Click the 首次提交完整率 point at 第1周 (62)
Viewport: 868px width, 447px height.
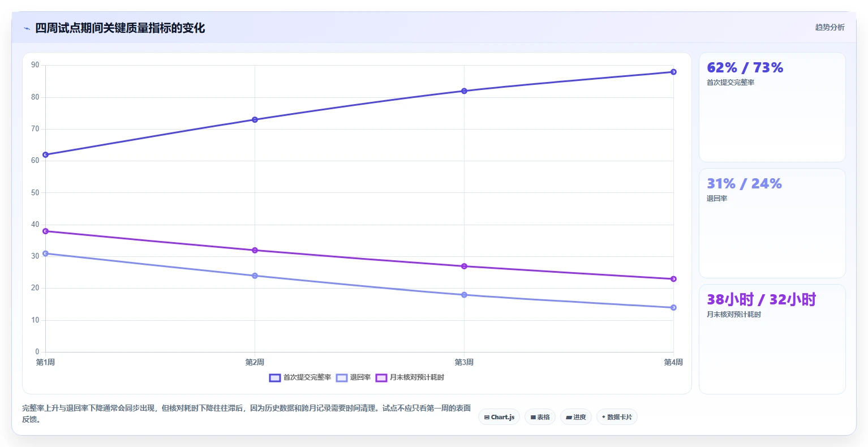click(45, 154)
